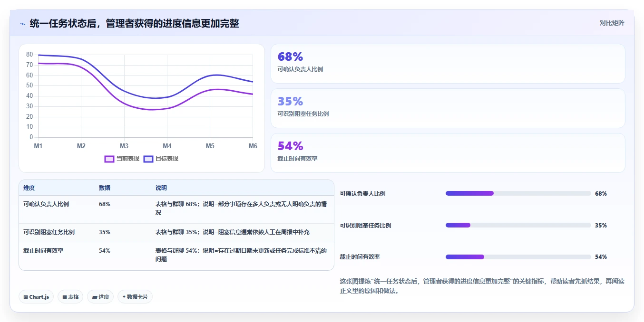The height and width of the screenshot is (322, 644).
Task: Click the description starting 表格与群聊 35%
Action: (233, 232)
